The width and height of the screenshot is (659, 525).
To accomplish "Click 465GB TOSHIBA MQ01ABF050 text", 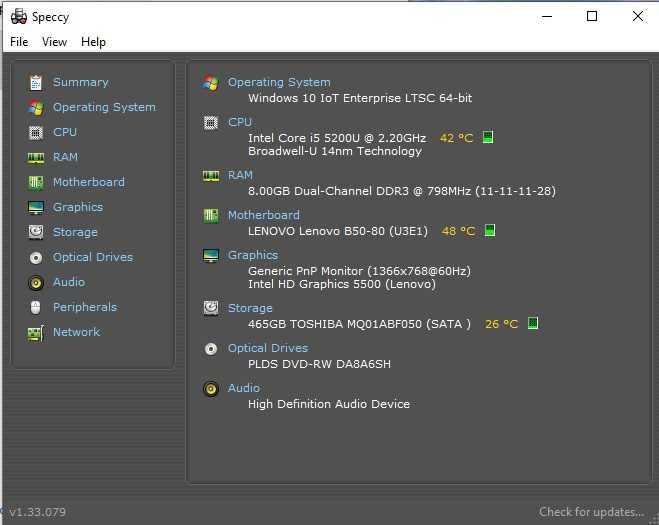I will 360,324.
